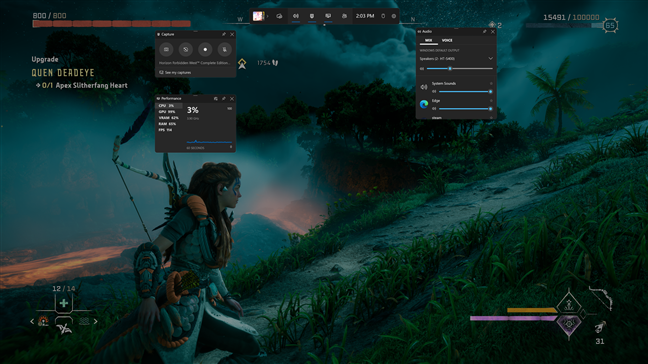This screenshot has height=364, width=648.
Task: Click medicine pouch plus icon
Action: (x=64, y=303)
